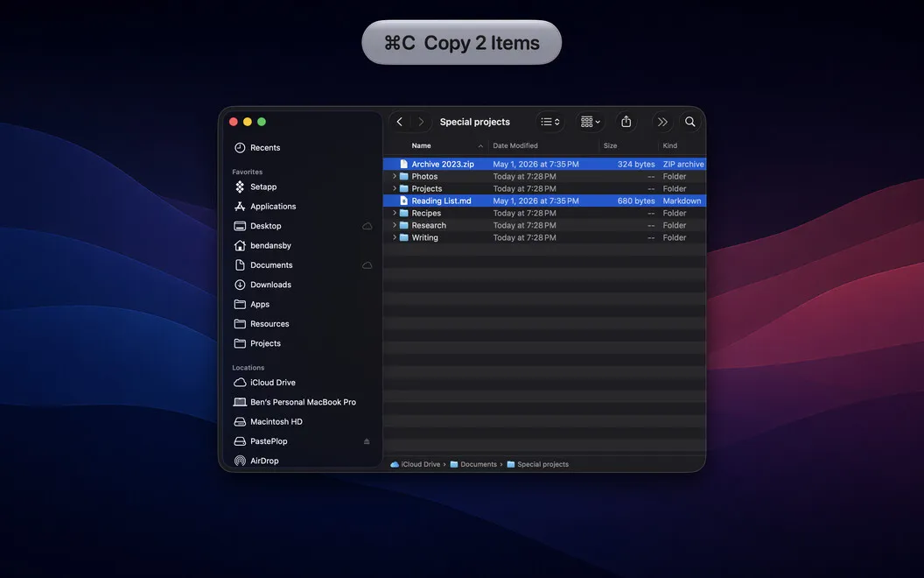Click the Copy 2 Items shortcut pill
This screenshot has width=924, height=578.
pyautogui.click(x=461, y=42)
